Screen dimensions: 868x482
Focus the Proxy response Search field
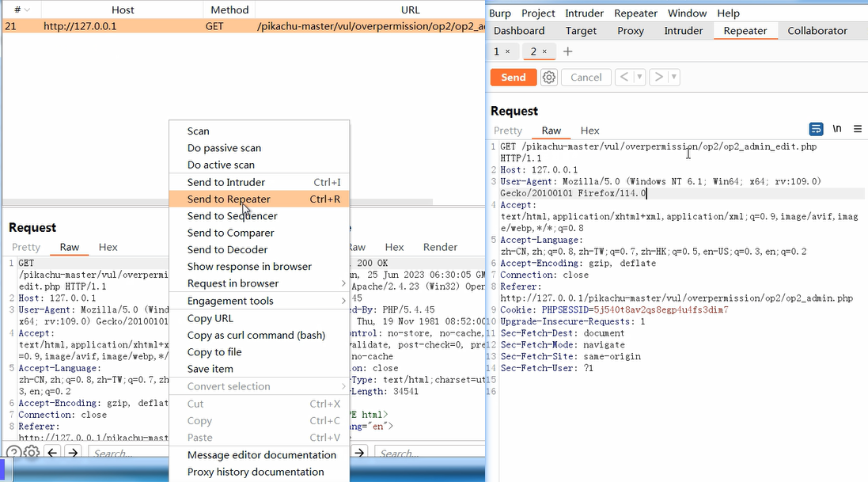[430, 453]
